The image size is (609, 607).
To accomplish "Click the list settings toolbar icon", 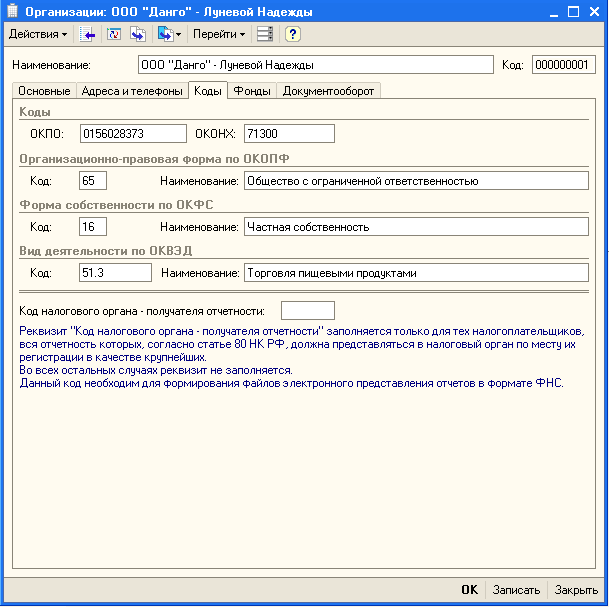I will 265,34.
